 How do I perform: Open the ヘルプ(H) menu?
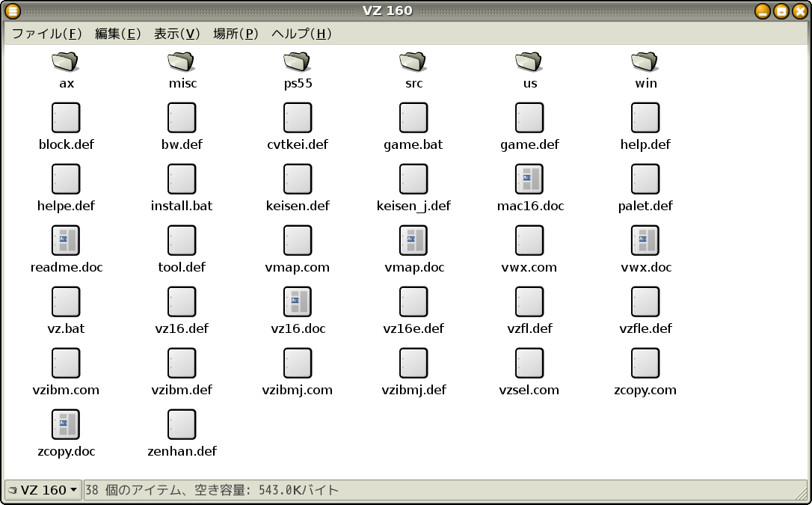click(302, 34)
